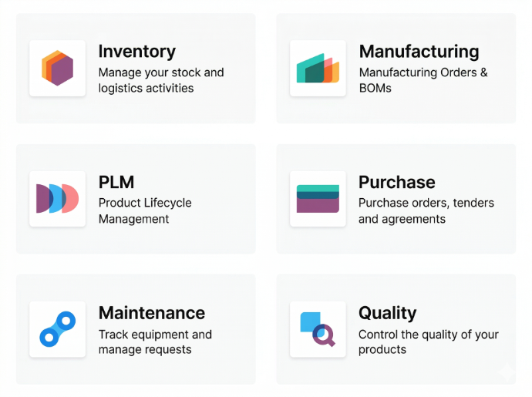Click 'Track equipment and manage requests' text
The image size is (532, 397).
pyautogui.click(x=155, y=342)
